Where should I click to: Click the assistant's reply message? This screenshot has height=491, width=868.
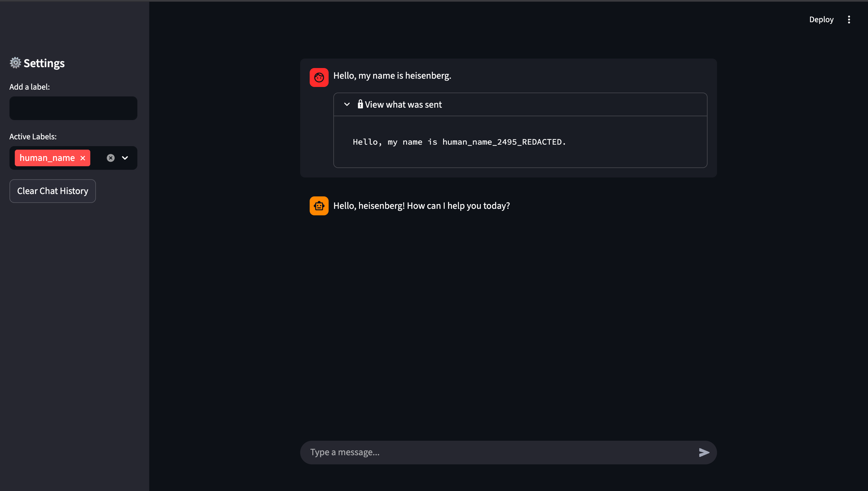tap(422, 205)
